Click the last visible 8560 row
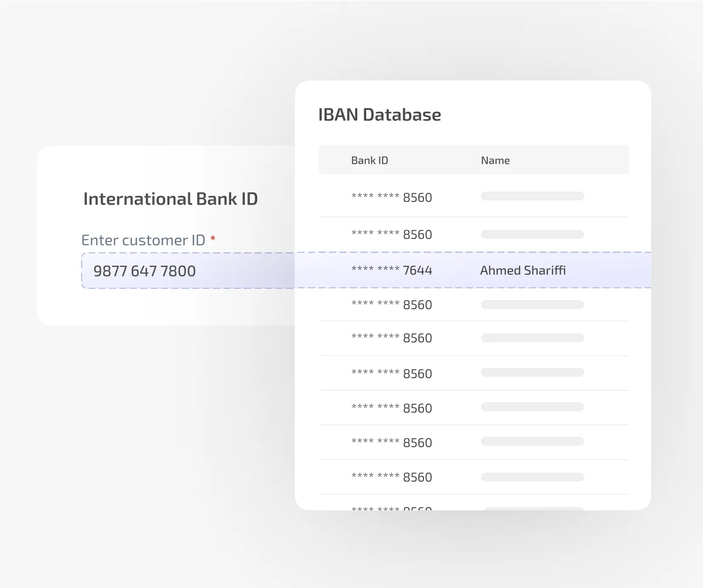Image resolution: width=703 pixels, height=588 pixels. point(392,477)
